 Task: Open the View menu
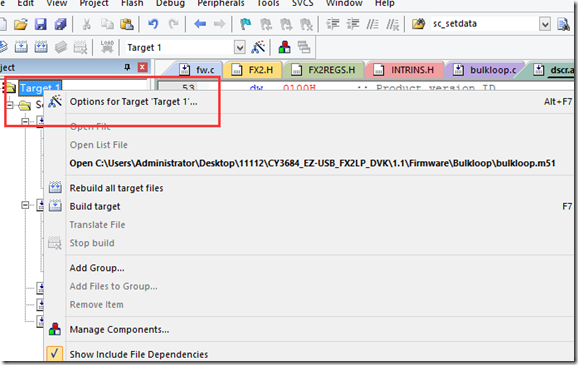pos(57,3)
